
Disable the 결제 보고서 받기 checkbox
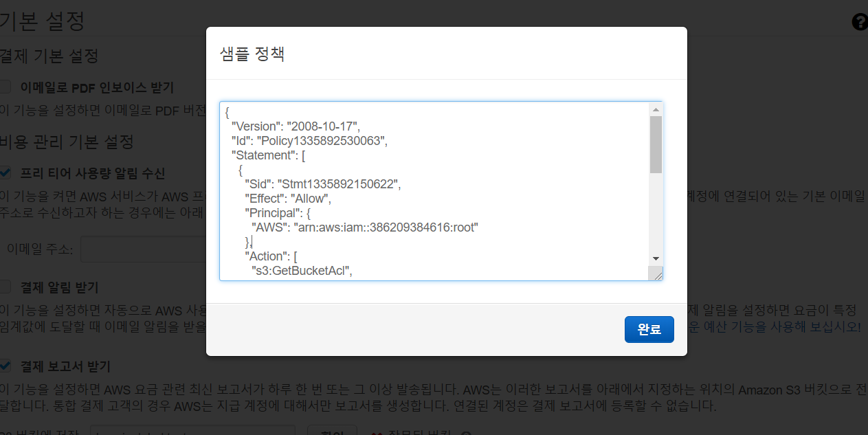[x=5, y=366]
